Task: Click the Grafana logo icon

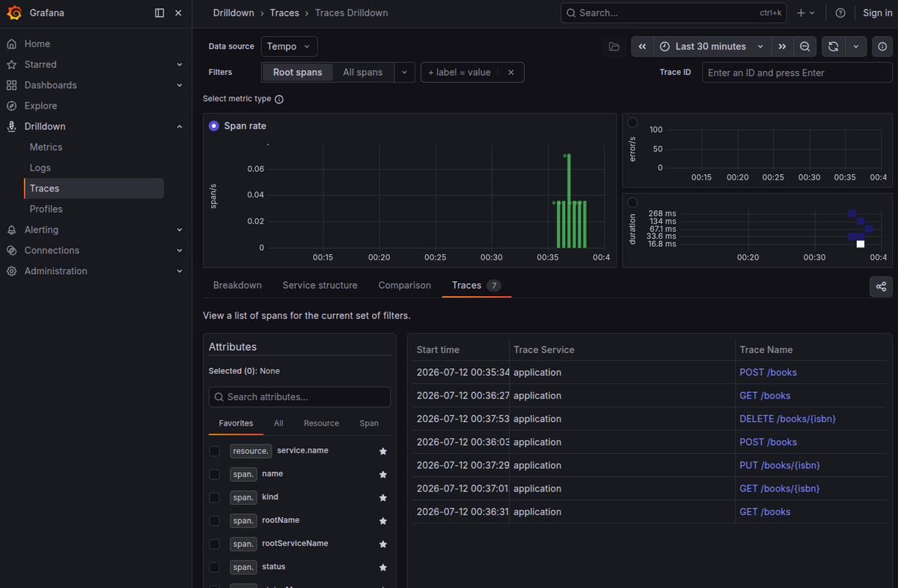Action: pyautogui.click(x=13, y=13)
